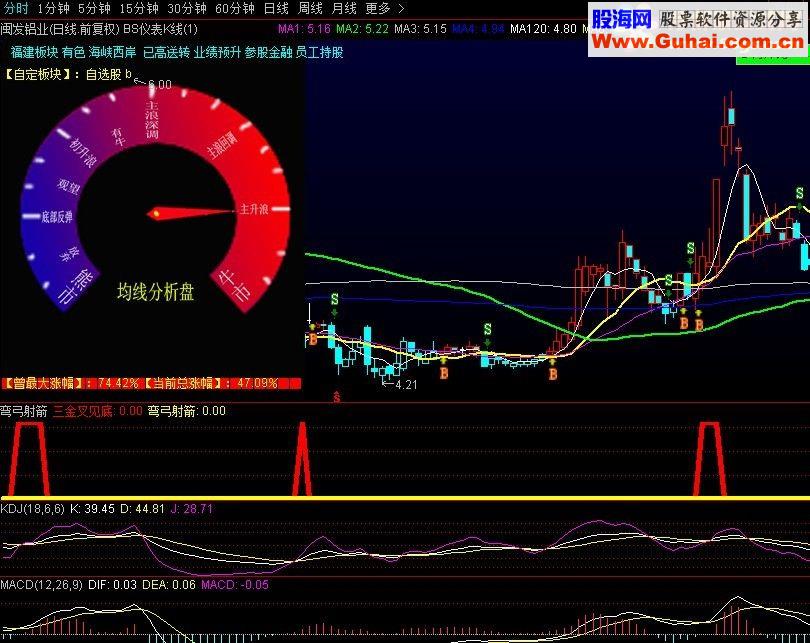Open the 员工持股 concept tag
This screenshot has width=810, height=643.
320,52
